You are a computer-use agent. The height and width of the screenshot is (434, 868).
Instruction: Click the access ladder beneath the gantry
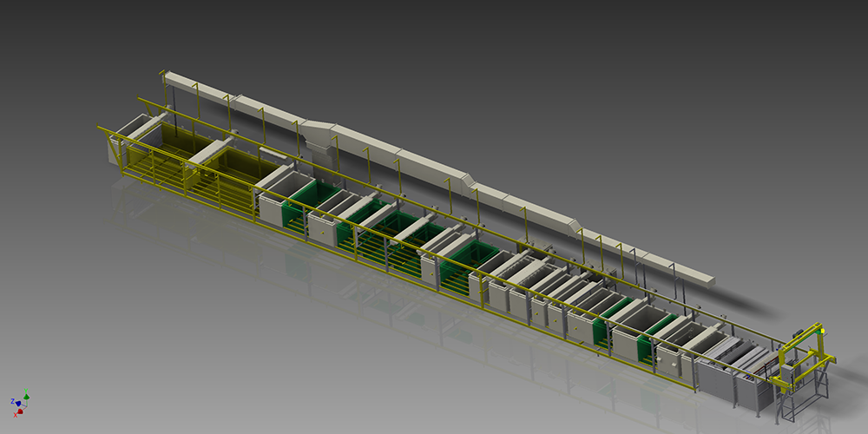(x=788, y=404)
